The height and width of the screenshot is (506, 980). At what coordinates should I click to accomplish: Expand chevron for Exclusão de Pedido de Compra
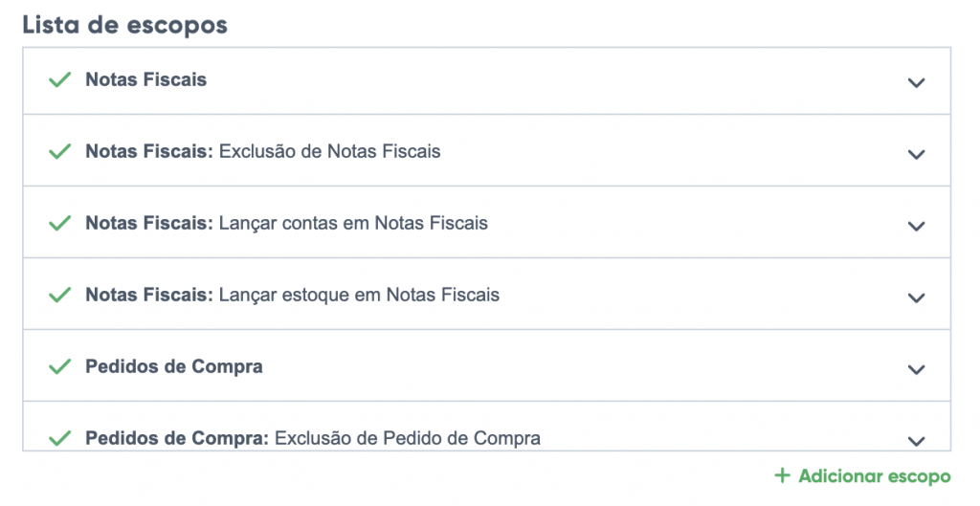tap(916, 440)
